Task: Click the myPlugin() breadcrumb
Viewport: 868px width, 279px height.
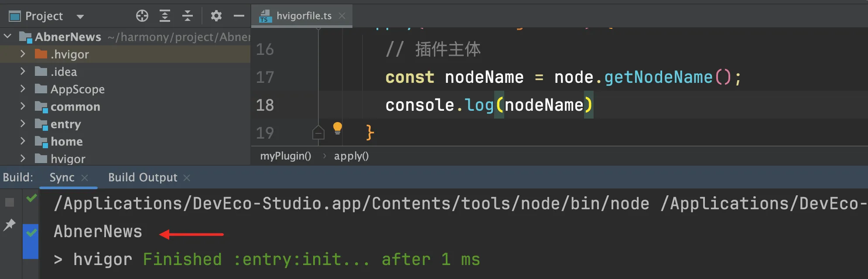Action: pos(286,156)
